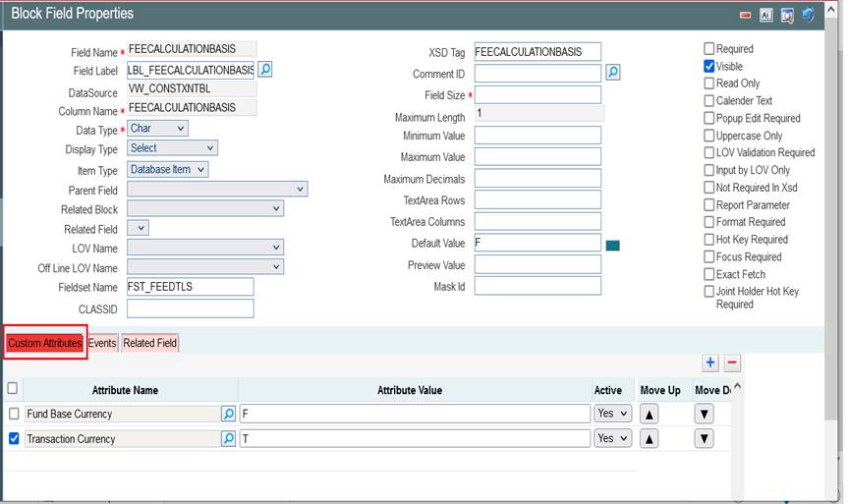Add a custom attribute row with plus icon
Viewport: 849px width, 504px height.
709,363
